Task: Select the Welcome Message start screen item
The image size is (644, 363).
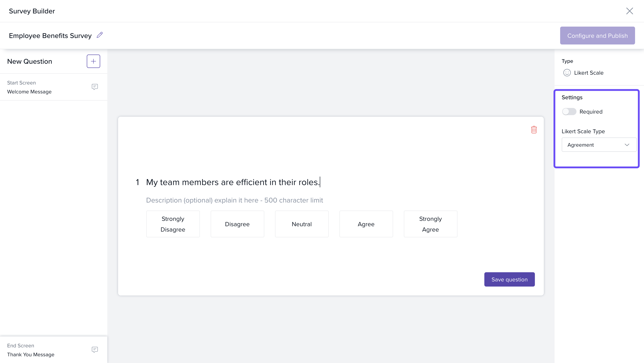Action: [29, 92]
